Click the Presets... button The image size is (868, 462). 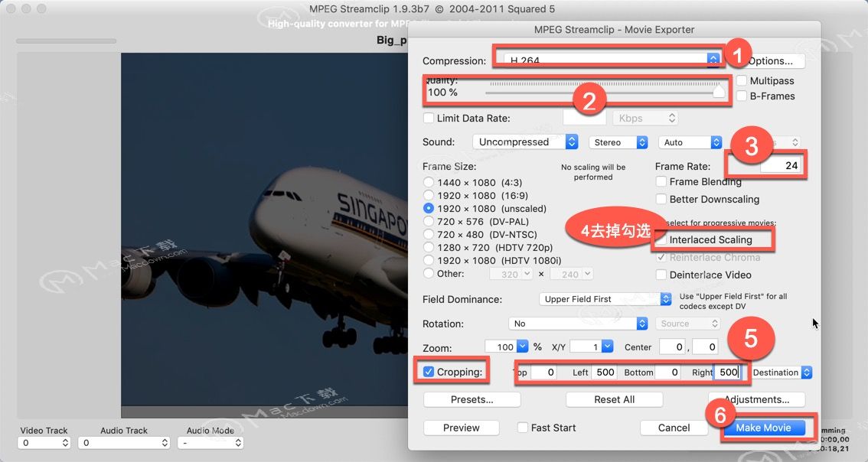coord(472,399)
